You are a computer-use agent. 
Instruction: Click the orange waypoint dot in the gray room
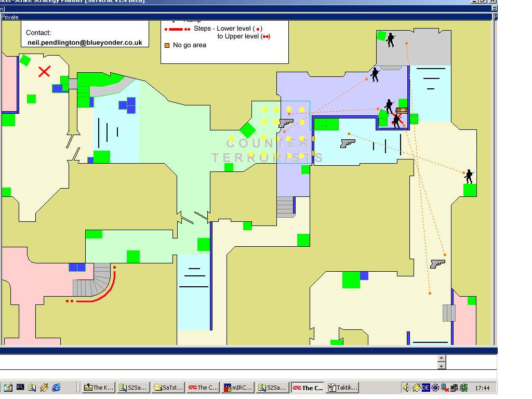tap(406, 44)
